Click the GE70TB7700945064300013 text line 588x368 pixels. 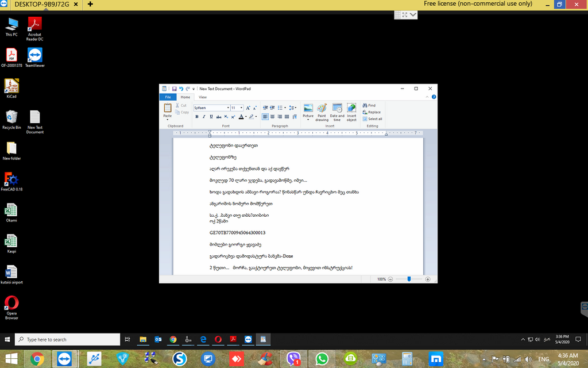[237, 233]
